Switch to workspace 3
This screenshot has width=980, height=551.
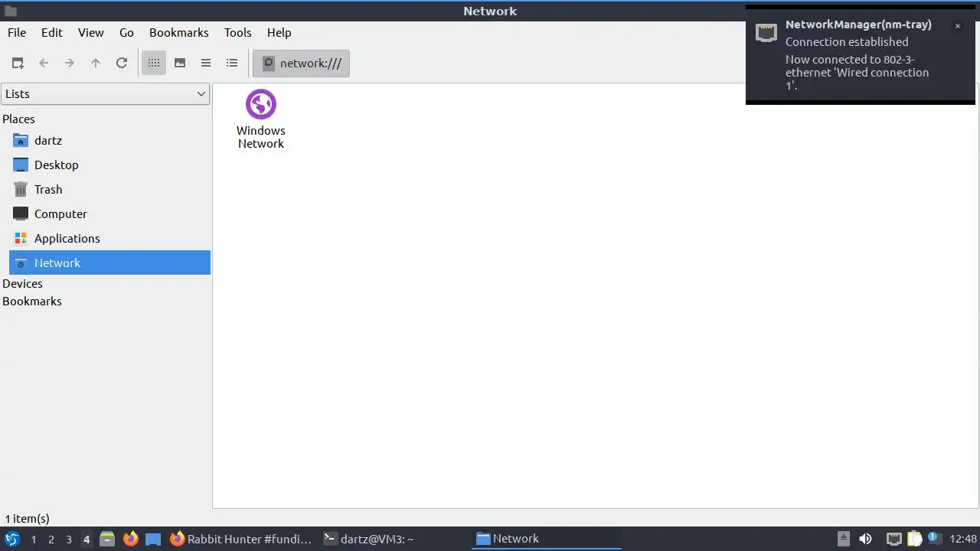tap(69, 539)
